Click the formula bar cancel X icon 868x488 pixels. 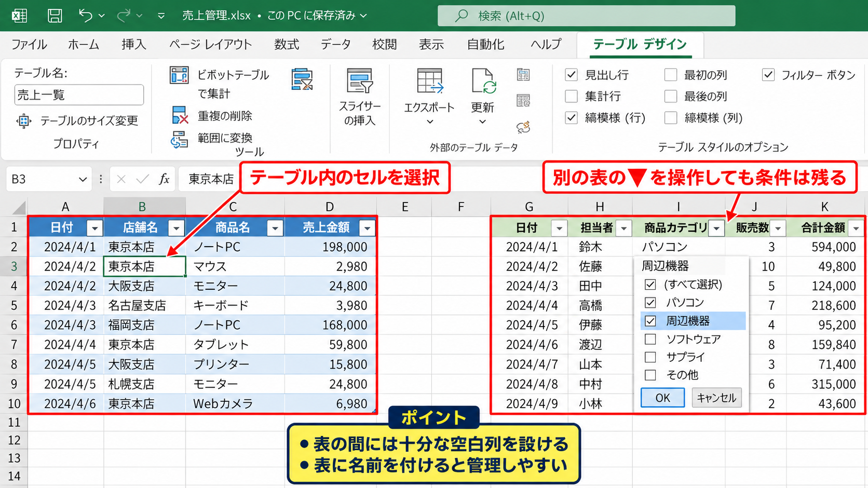click(x=121, y=179)
